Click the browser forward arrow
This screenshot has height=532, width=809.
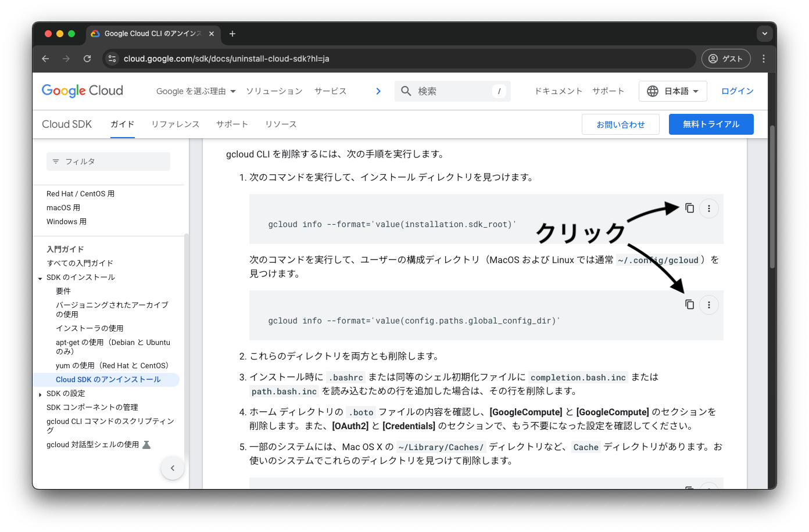point(66,59)
